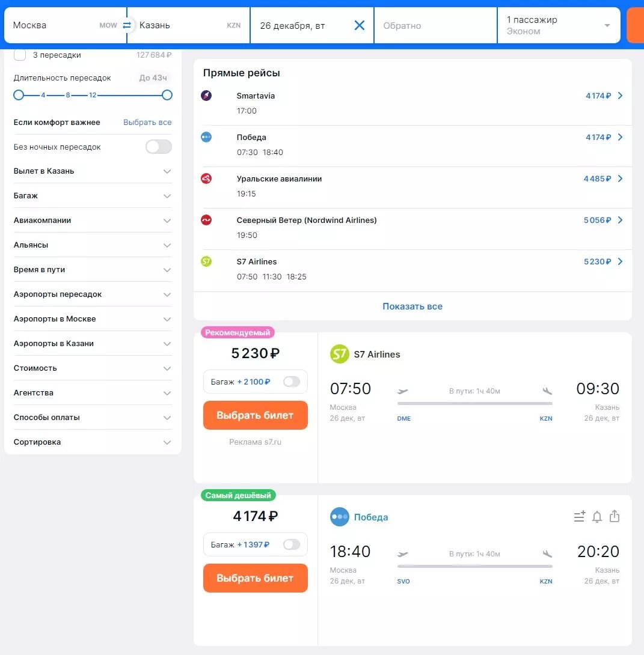644x655 pixels.
Task: Open return date field Обратно
Action: pos(435,25)
